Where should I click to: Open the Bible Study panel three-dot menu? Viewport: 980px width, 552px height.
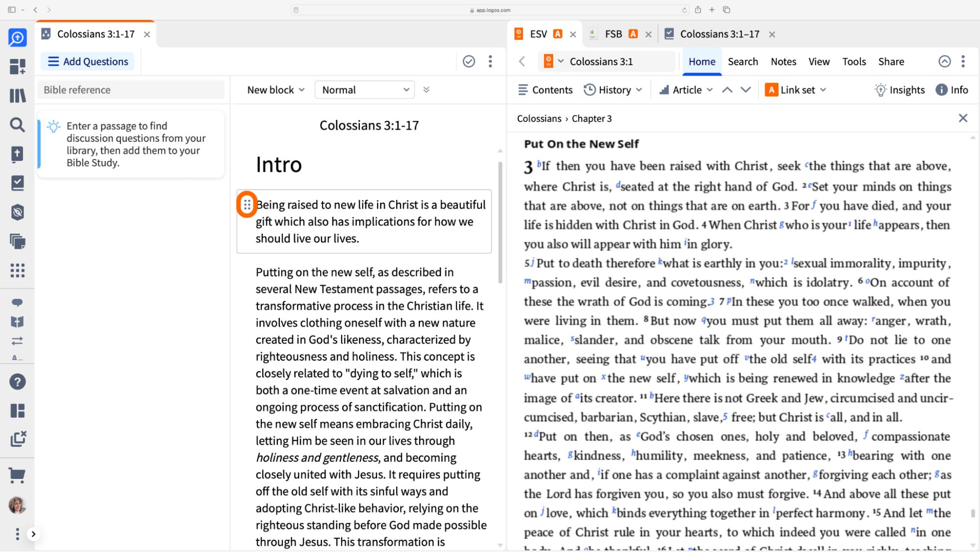point(490,61)
